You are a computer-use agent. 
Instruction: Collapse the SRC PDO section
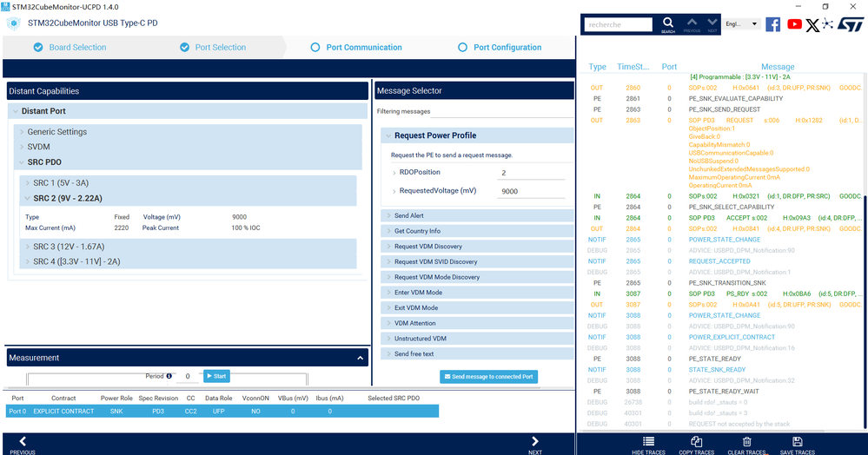click(22, 162)
